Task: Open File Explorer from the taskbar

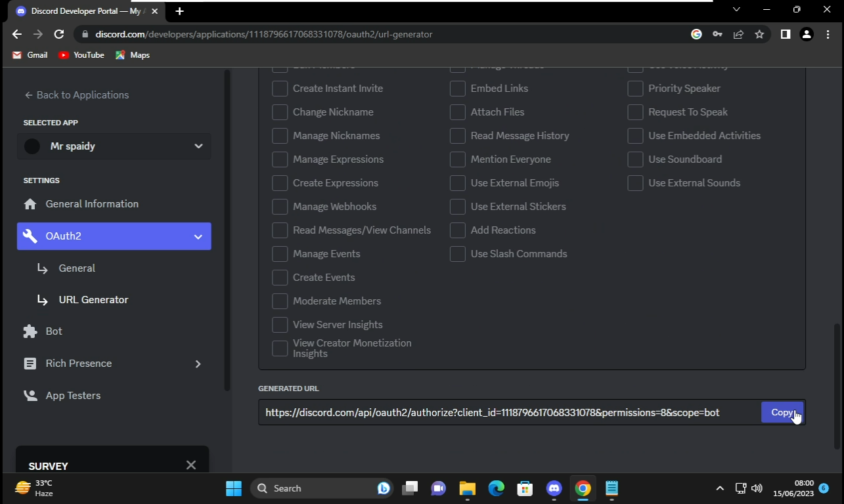Action: point(467,488)
